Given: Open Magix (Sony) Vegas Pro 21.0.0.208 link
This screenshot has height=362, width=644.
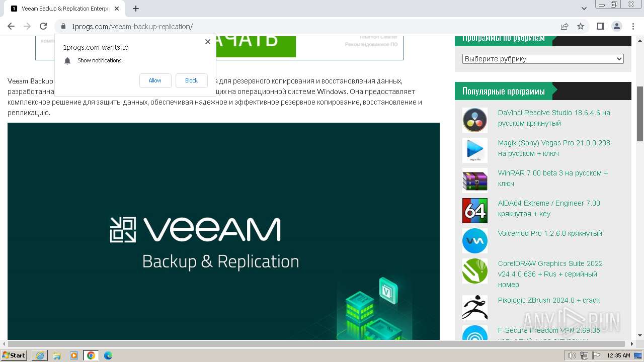Looking at the screenshot, I should point(554,148).
